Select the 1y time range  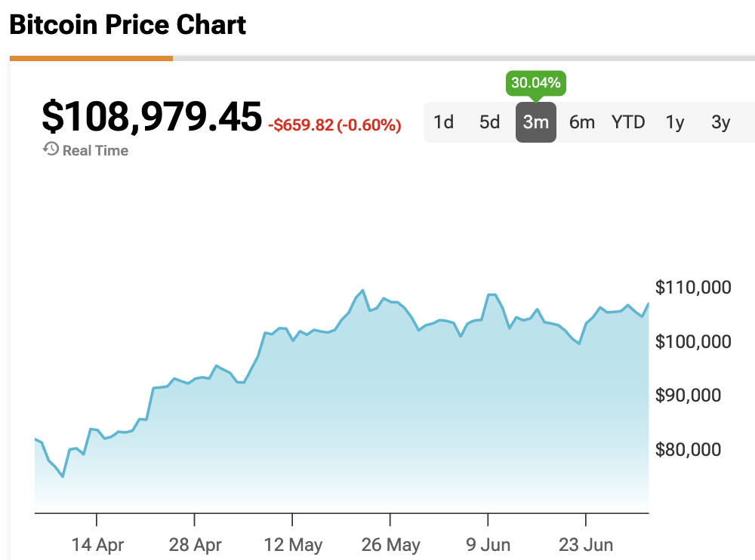(x=675, y=122)
